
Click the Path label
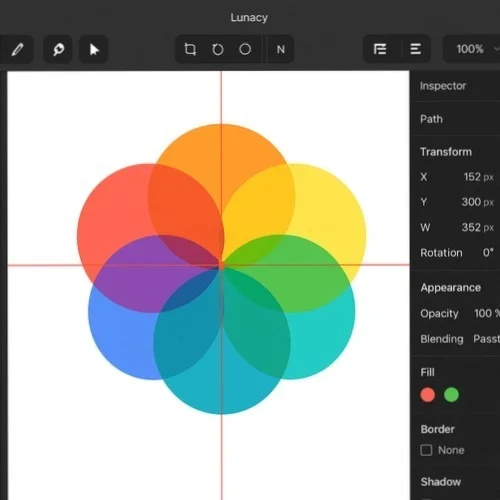(x=431, y=119)
